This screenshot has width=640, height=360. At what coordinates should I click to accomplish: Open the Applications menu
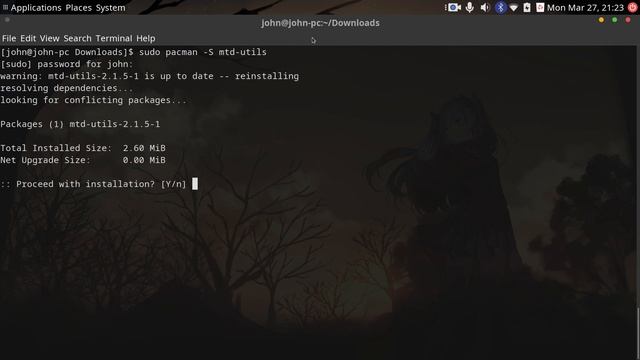(36, 8)
